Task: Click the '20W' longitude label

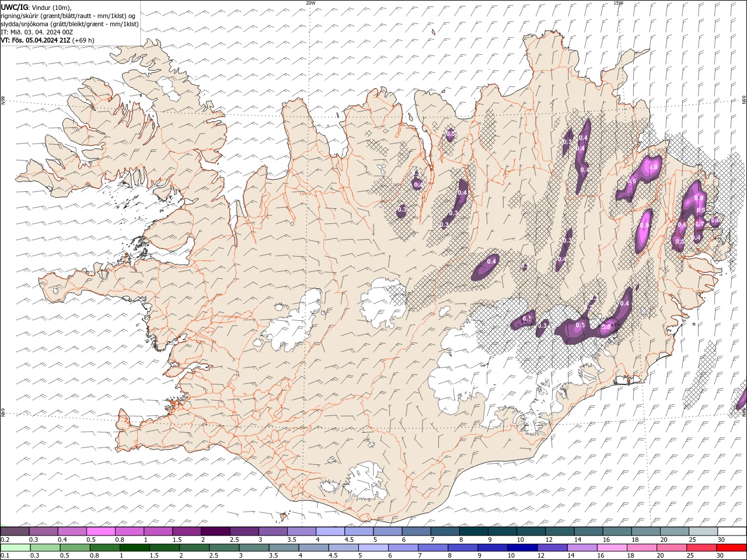Action: coord(310,3)
